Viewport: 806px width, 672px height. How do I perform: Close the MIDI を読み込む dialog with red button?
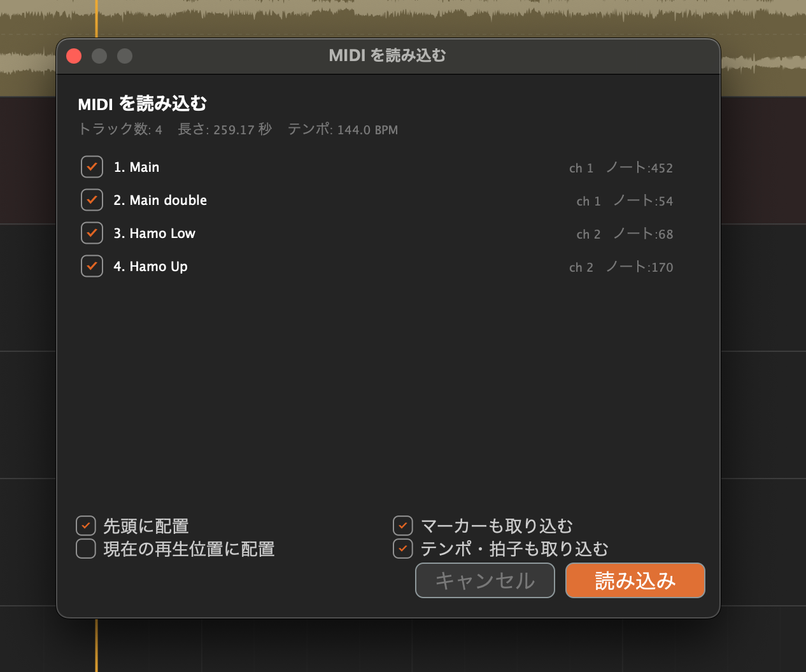click(x=74, y=56)
